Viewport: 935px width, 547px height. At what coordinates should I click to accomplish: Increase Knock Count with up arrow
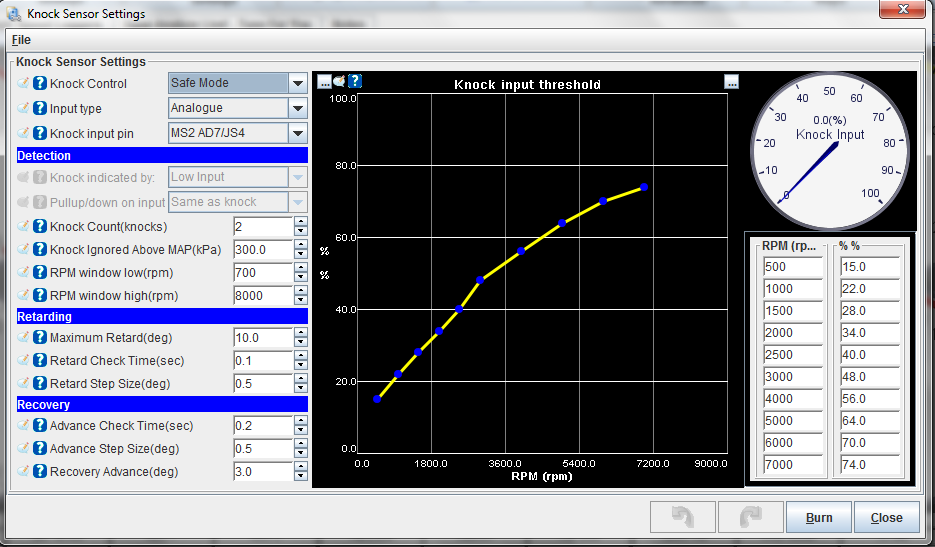click(300, 222)
